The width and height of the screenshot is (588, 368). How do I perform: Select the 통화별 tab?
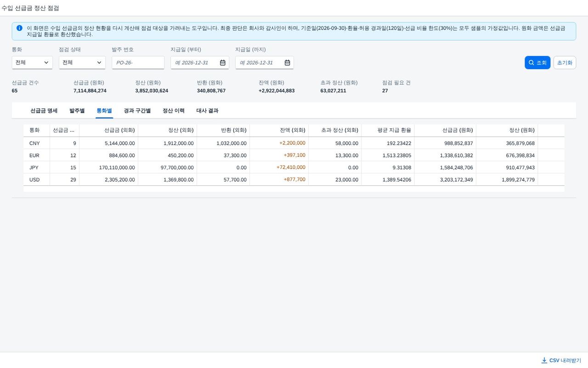[x=104, y=111]
